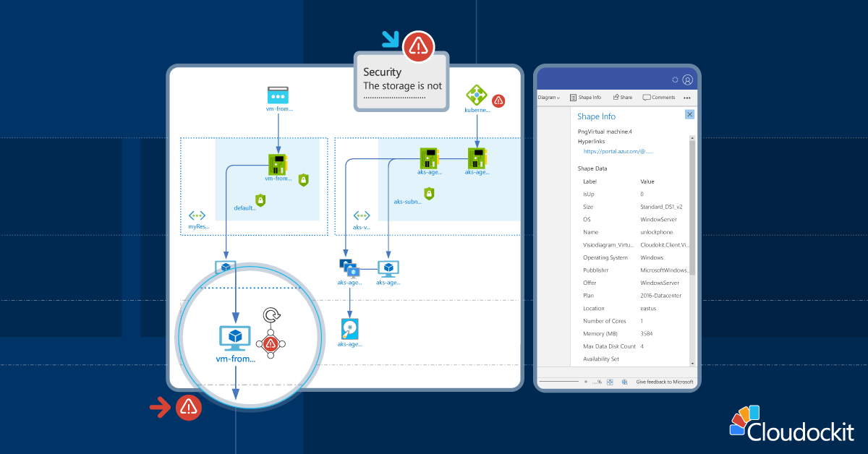Select the left aks-age network interface icon
Viewport: 868px width, 454px height.
(430, 158)
